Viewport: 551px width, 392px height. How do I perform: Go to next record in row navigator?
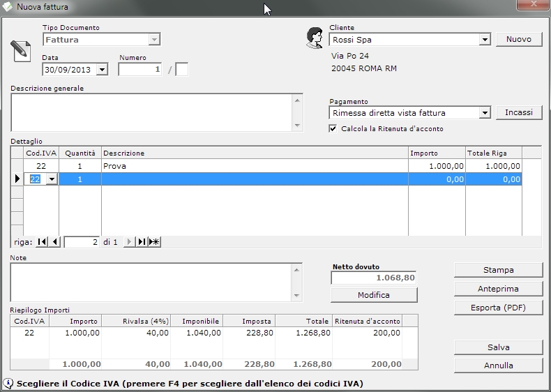pos(129,242)
